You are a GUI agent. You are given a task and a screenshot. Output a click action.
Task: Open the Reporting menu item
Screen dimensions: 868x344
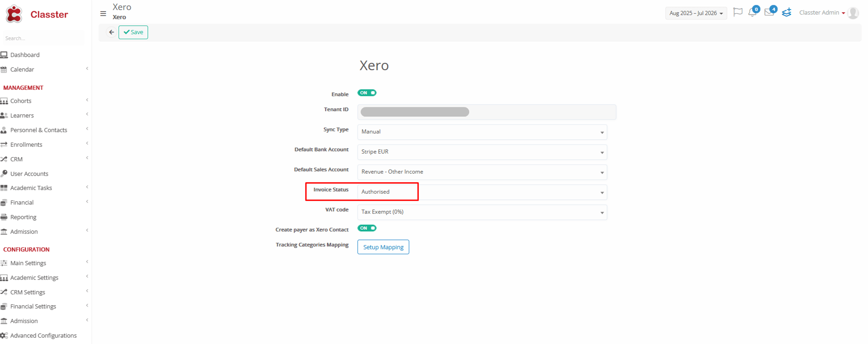pos(23,217)
